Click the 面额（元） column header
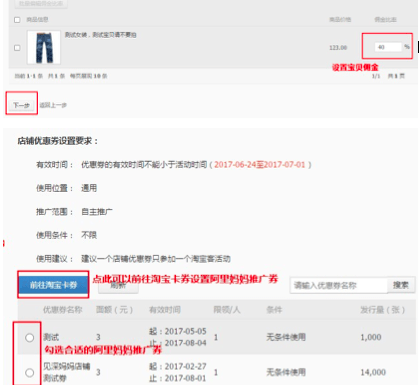 pyautogui.click(x=114, y=310)
